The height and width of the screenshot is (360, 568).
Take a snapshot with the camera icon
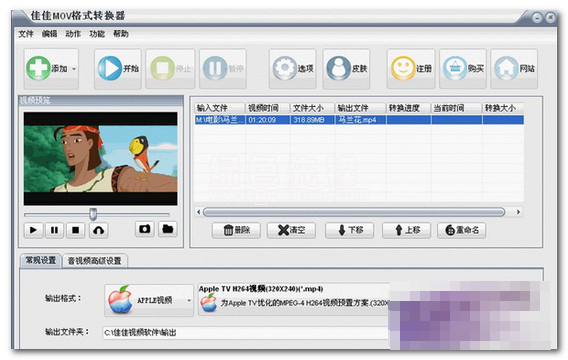tap(145, 229)
